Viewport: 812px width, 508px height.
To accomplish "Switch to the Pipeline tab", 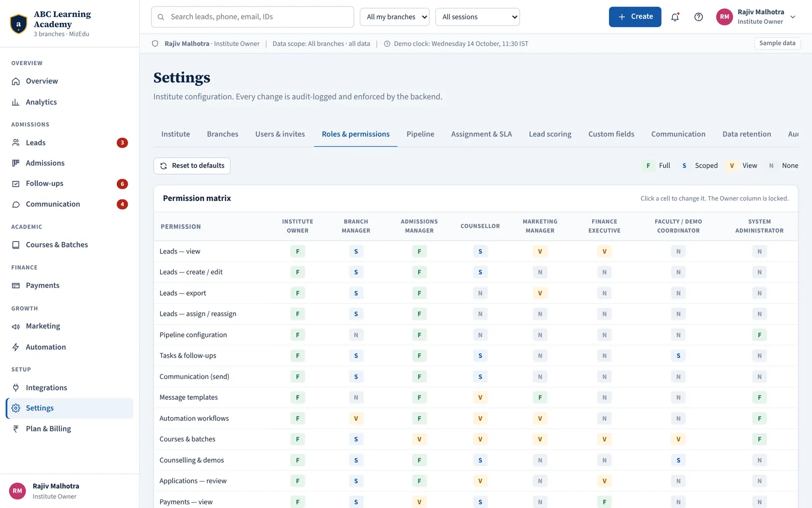I will (x=420, y=134).
